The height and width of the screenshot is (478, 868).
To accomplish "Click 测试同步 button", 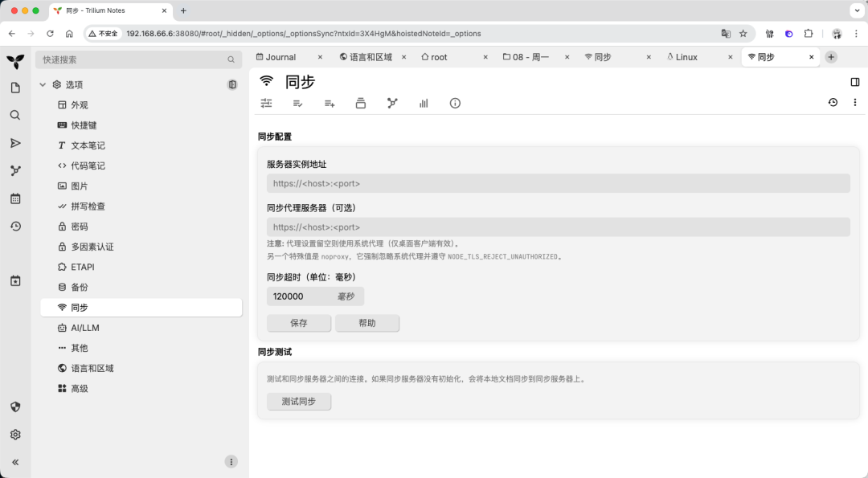I will click(x=299, y=401).
